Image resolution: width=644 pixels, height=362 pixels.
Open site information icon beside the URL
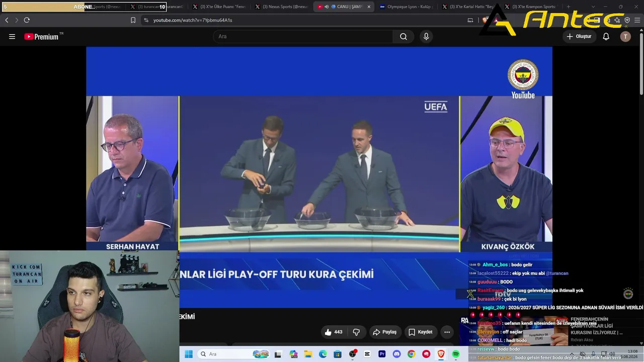coord(146,20)
